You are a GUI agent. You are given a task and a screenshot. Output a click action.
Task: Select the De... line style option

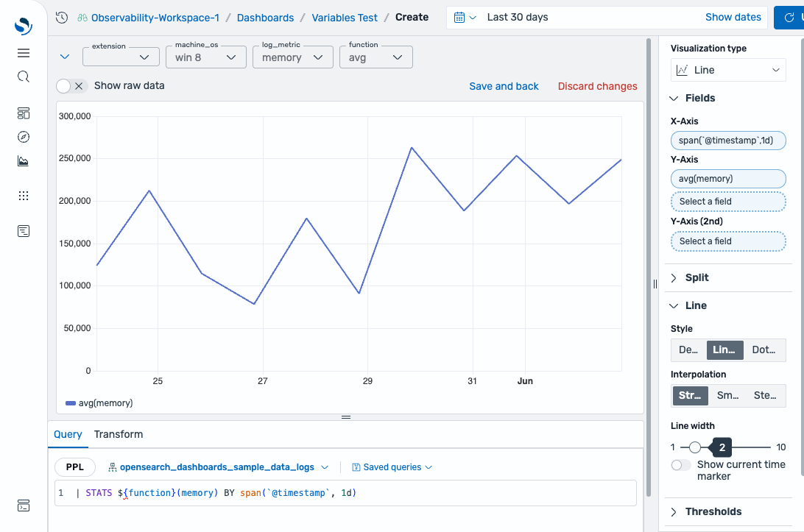pyautogui.click(x=688, y=350)
